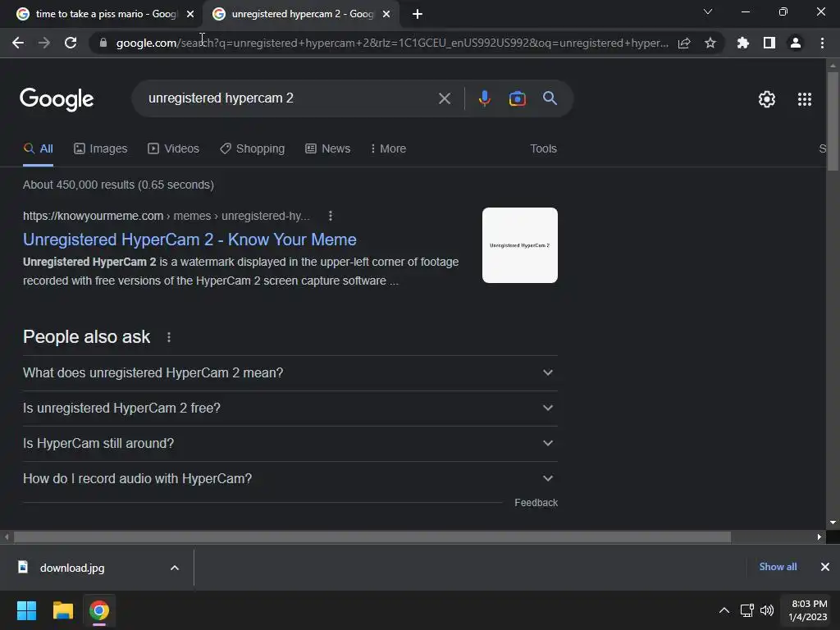Click the scroll-down arrow on vertical scrollbar
Screen dimensions: 840x630
(833, 523)
